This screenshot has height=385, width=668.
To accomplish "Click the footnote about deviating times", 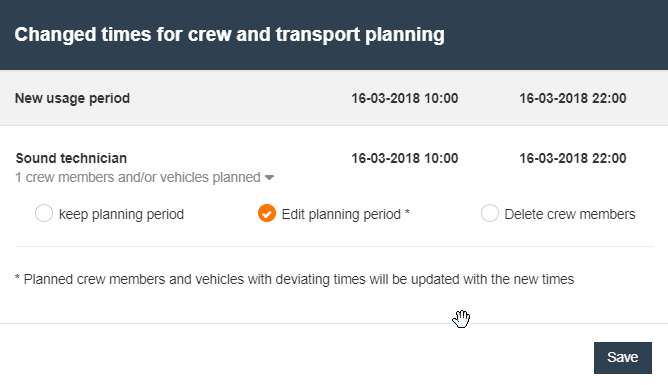I will [x=294, y=279].
